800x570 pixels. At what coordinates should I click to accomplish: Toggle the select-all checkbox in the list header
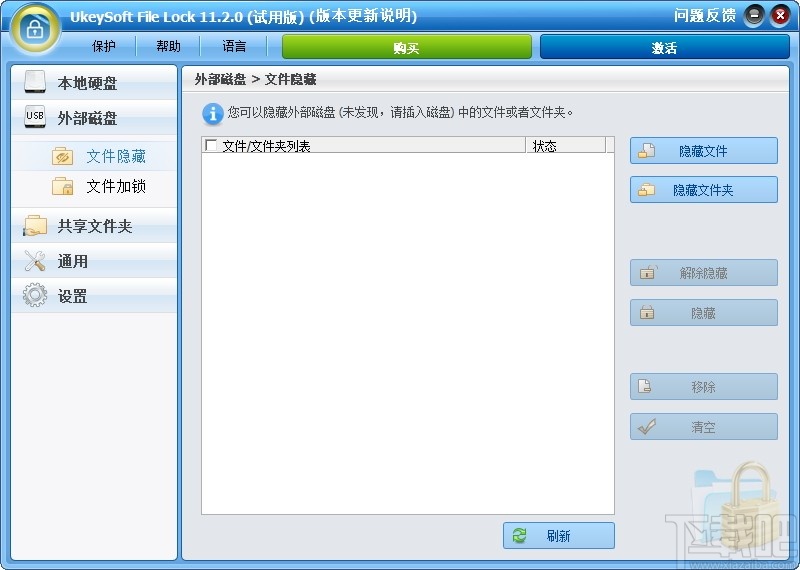tap(211, 145)
